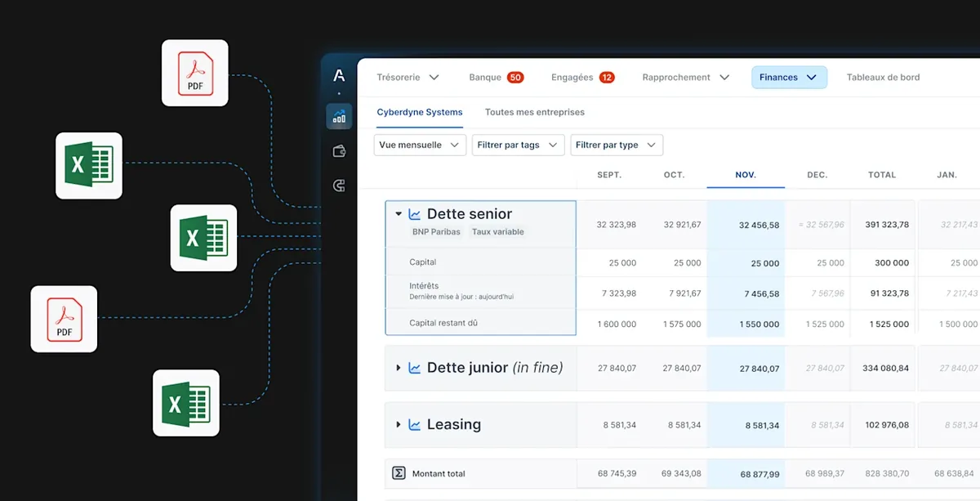Click Dette senior November value 32 456,58

(759, 225)
